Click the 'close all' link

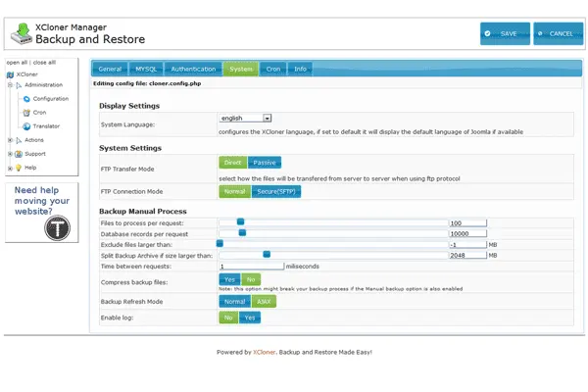(45, 62)
